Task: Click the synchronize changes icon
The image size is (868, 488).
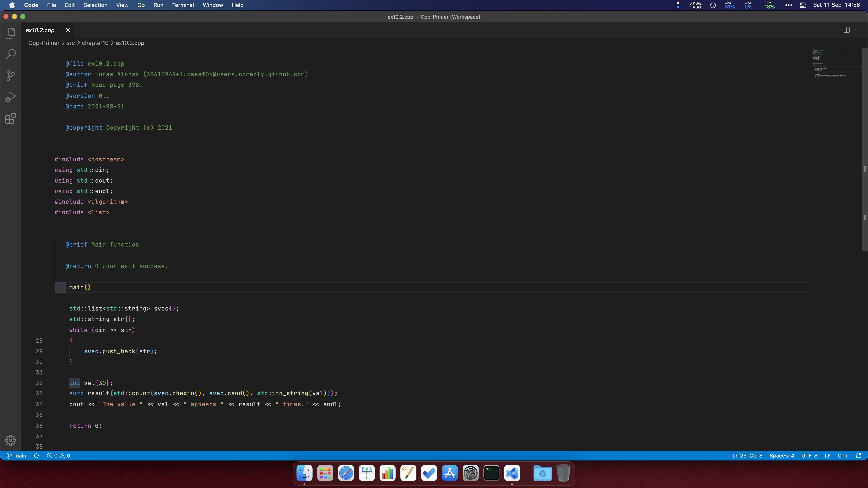Action: [x=36, y=456]
